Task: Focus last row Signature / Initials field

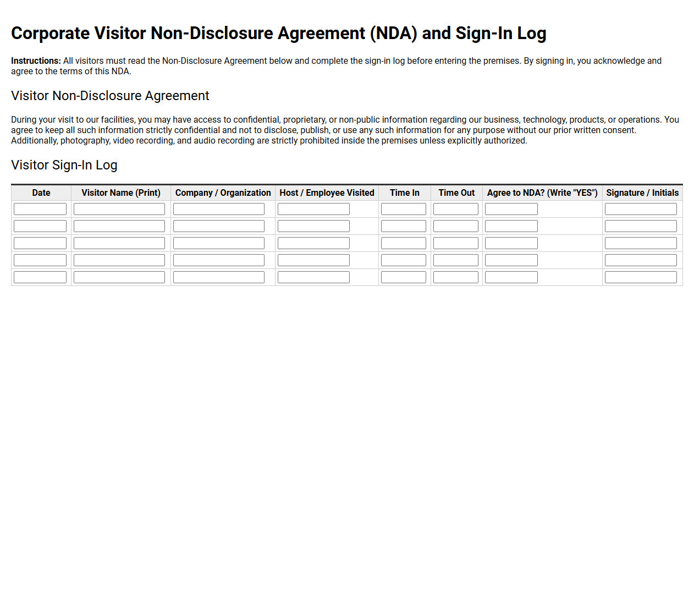Action: coord(641,277)
